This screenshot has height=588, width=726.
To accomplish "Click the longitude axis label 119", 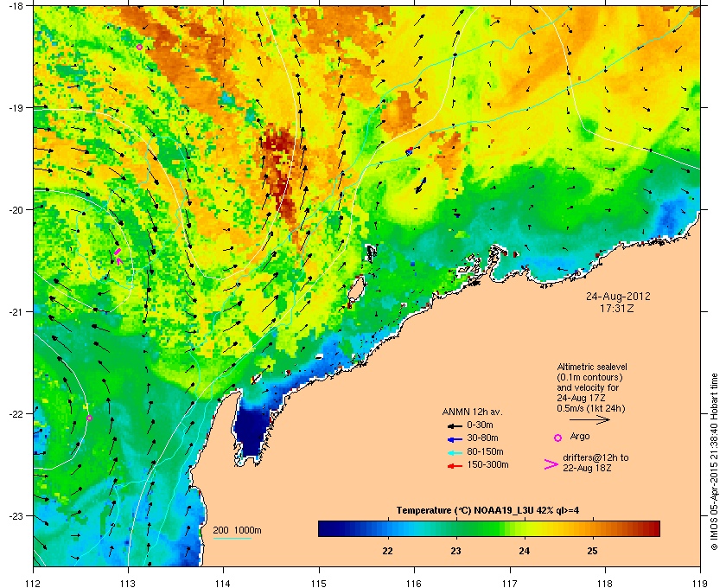I will 701,583.
